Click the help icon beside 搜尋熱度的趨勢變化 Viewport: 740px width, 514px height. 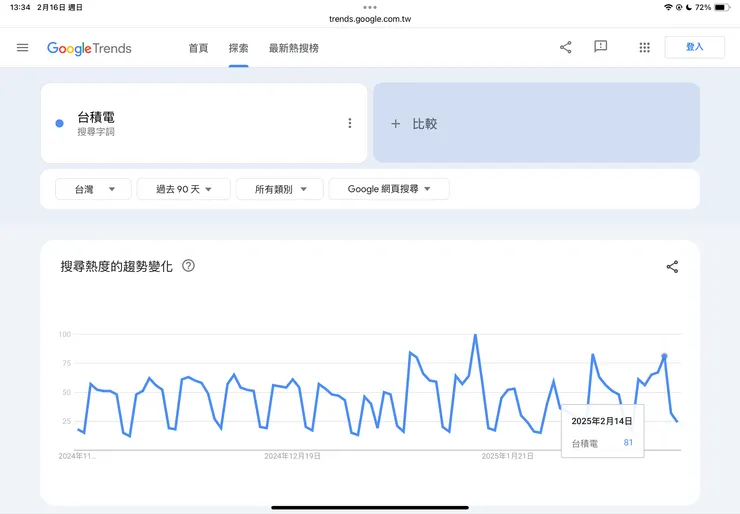(x=188, y=266)
